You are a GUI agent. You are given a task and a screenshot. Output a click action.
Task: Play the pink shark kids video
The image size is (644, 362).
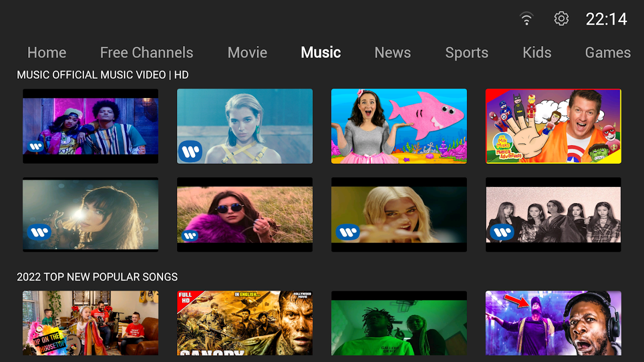pyautogui.click(x=399, y=126)
